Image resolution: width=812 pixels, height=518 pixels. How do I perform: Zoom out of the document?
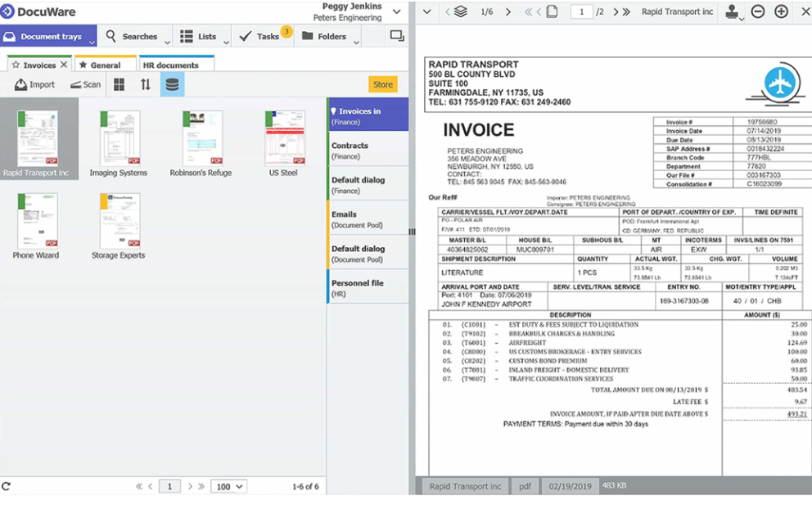coord(758,11)
